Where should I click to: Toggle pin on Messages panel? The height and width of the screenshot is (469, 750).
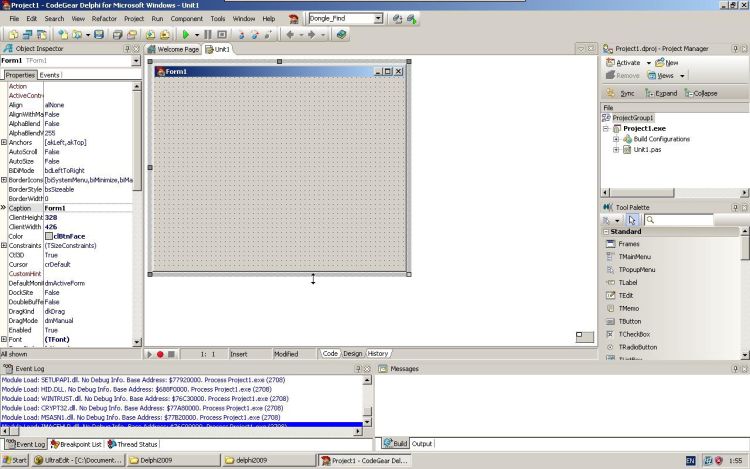click(735, 369)
